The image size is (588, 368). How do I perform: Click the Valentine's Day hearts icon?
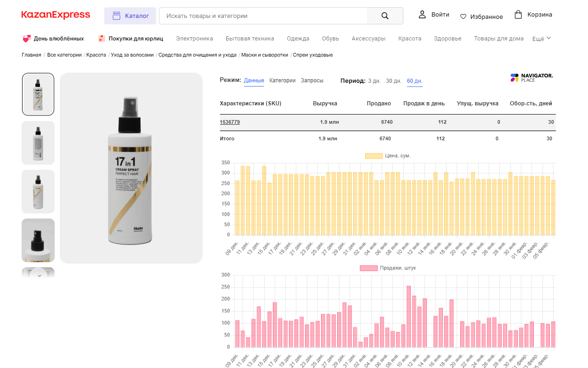[x=26, y=39]
